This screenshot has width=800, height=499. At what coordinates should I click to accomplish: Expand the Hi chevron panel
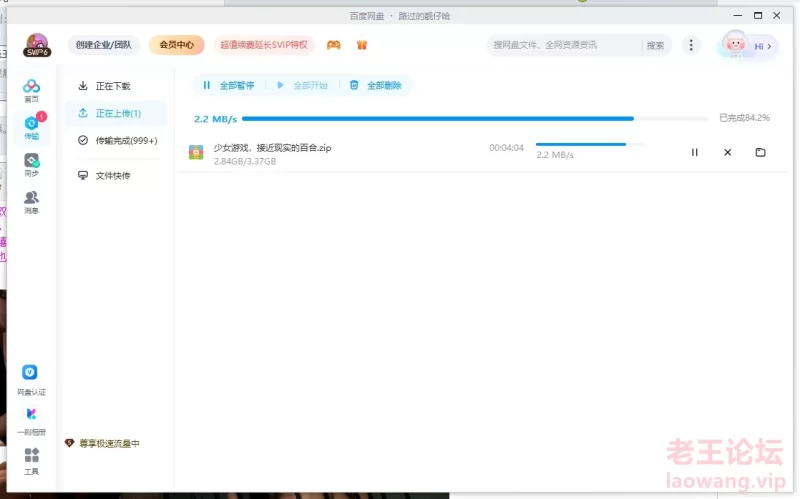(763, 46)
